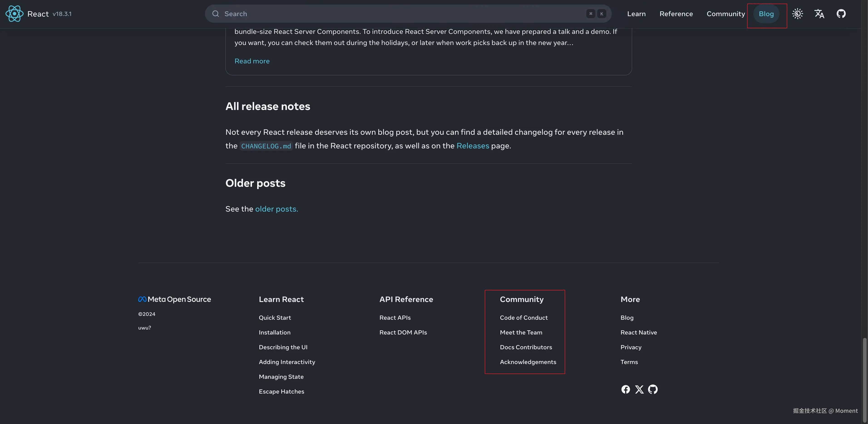868x424 pixels.
Task: Open the Reference navigation tab
Action: [676, 14]
